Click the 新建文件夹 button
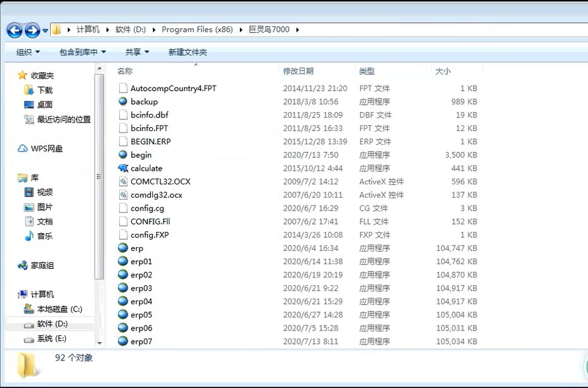The image size is (588, 388). [x=187, y=52]
